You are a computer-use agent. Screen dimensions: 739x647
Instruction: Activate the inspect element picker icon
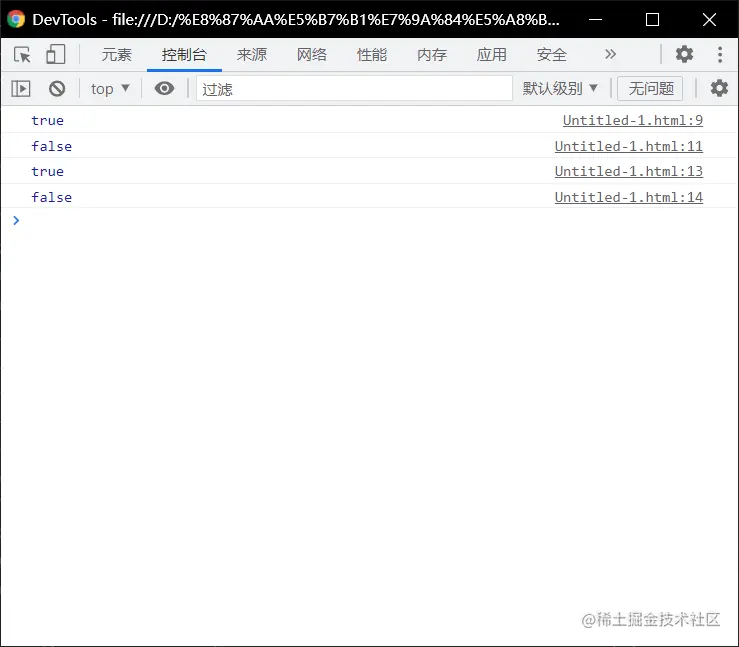coord(22,55)
